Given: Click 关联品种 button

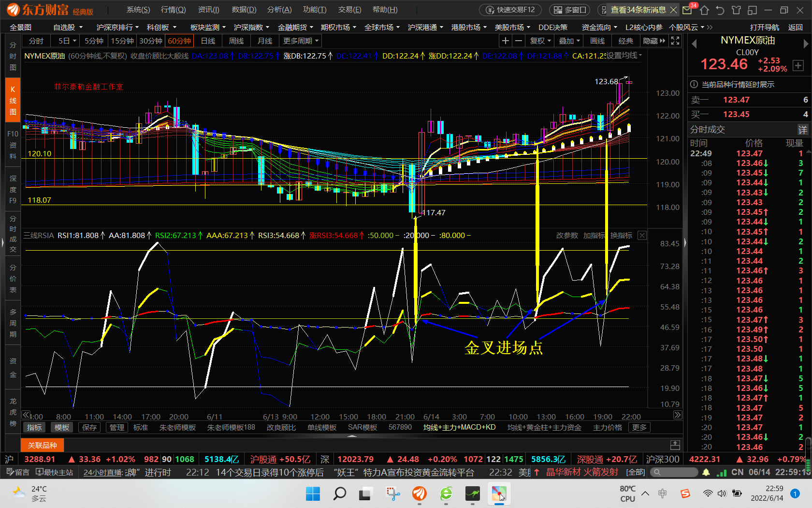Looking at the screenshot, I should 43,445.
